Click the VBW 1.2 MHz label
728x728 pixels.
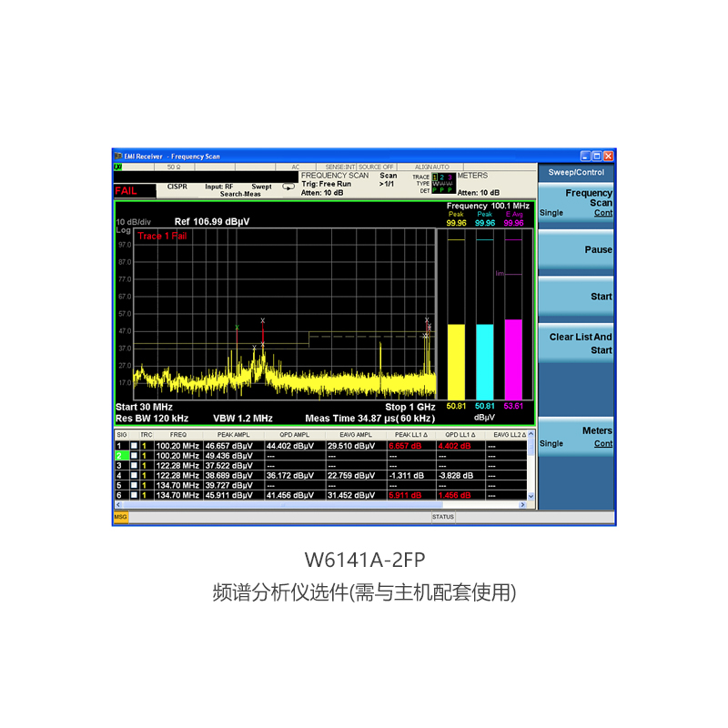pyautogui.click(x=243, y=419)
